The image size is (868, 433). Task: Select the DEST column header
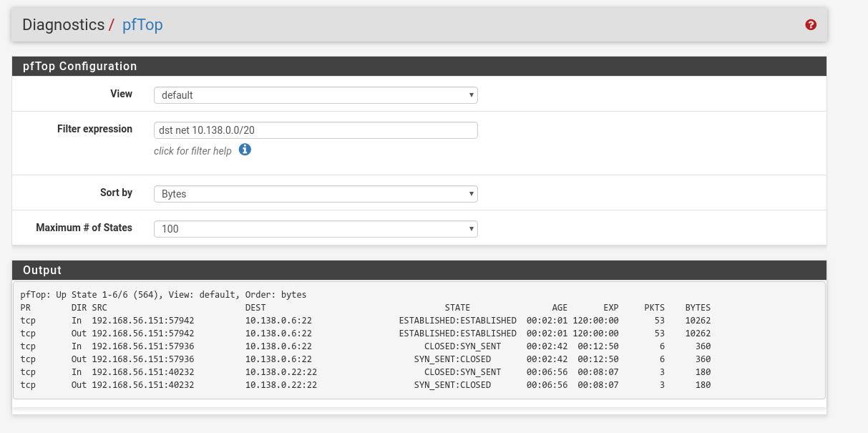(255, 308)
